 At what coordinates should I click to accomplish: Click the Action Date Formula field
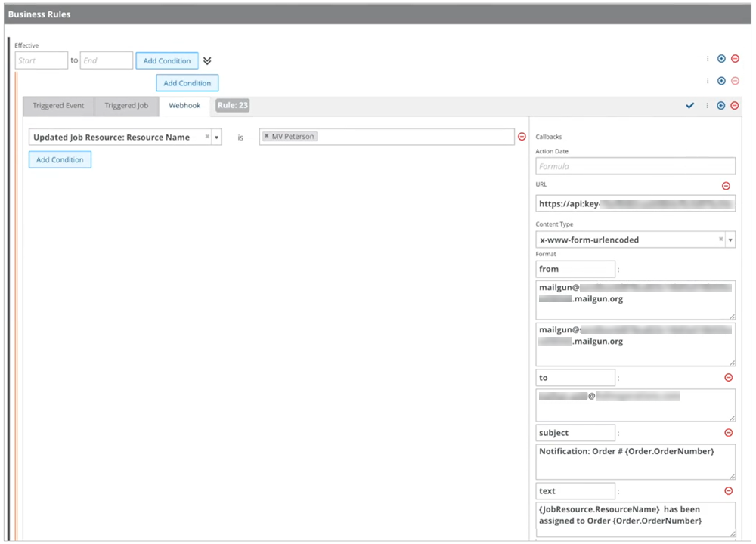pyautogui.click(x=636, y=166)
